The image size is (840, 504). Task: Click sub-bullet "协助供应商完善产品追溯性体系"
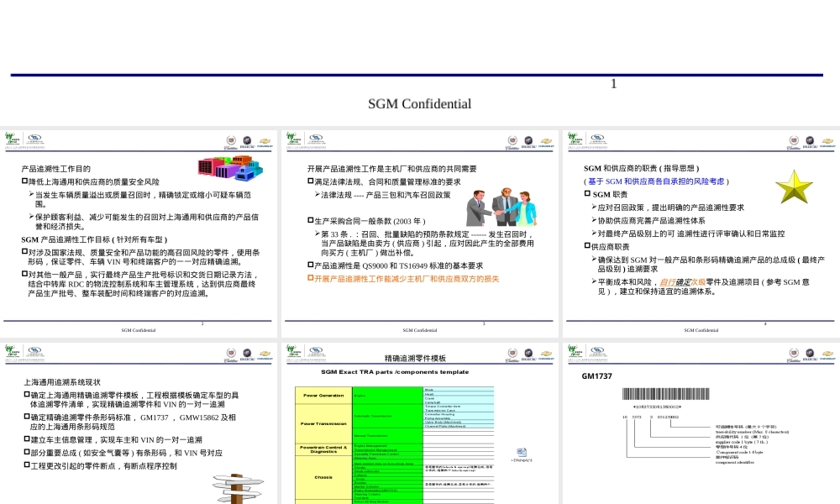tap(648, 221)
